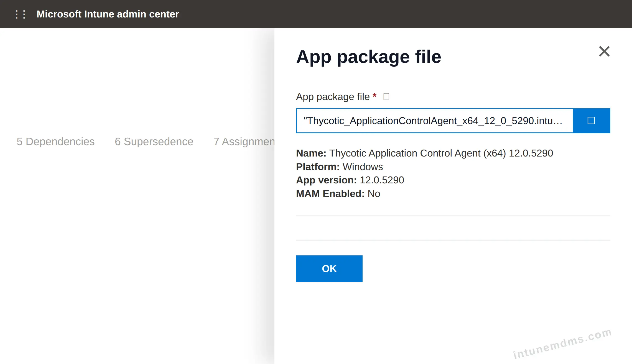
Task: Select the App version: 12.0.5290 text
Action: pos(350,180)
